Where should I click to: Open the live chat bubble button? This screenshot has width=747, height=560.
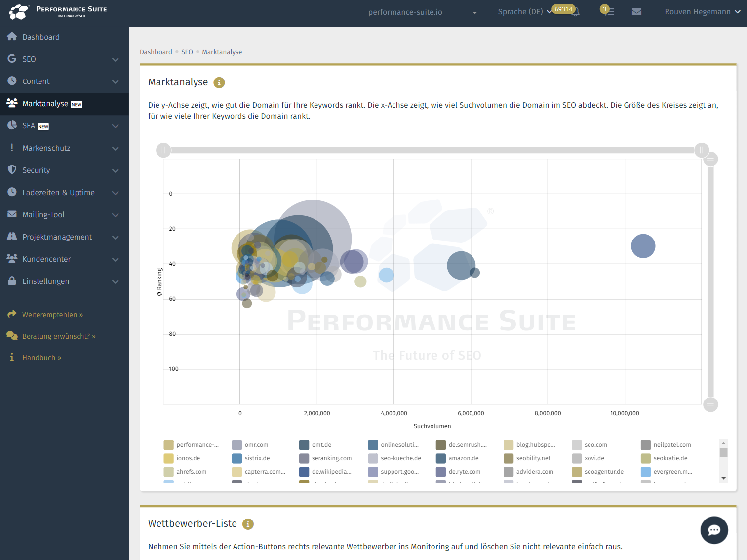[x=714, y=530]
